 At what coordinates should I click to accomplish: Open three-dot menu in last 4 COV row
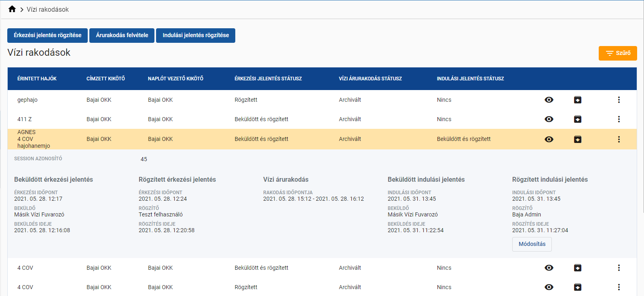tap(619, 287)
